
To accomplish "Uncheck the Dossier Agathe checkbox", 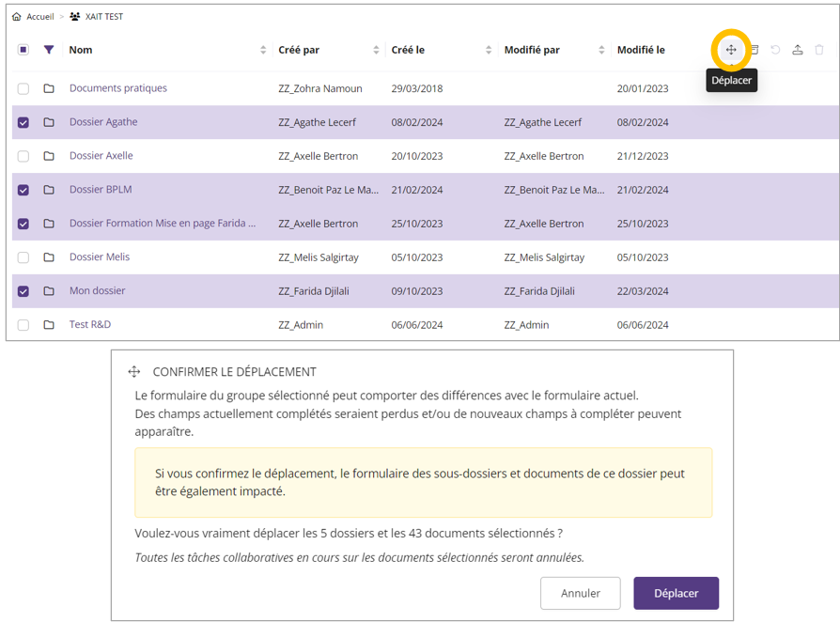I will [23, 122].
